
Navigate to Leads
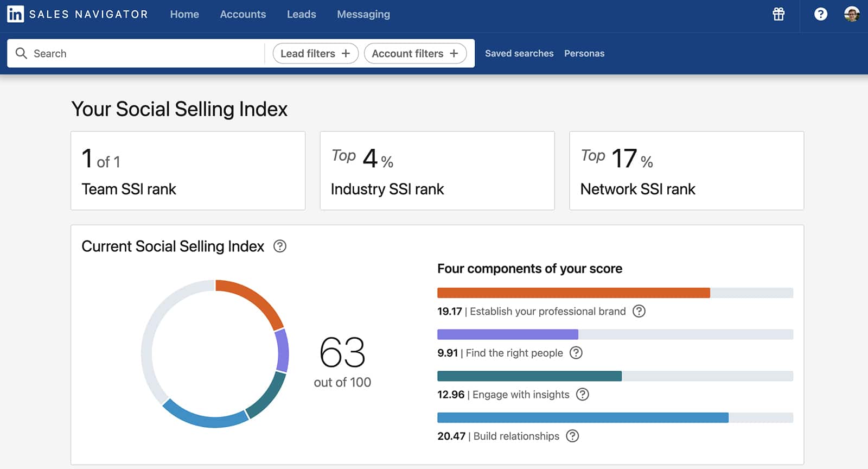[x=301, y=14]
